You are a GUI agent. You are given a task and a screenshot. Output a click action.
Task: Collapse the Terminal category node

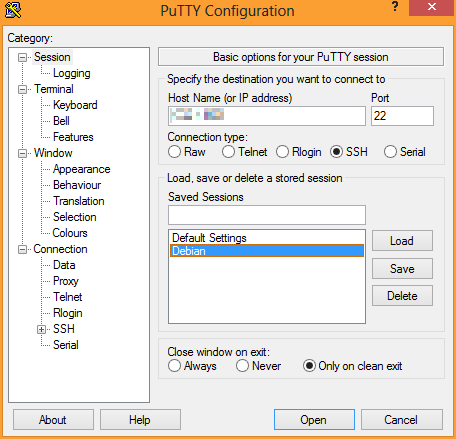[x=22, y=89]
